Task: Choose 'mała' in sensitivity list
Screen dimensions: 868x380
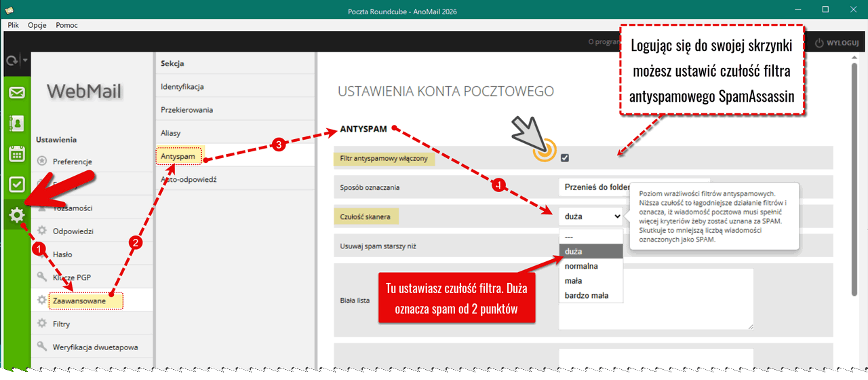Action: (591, 280)
